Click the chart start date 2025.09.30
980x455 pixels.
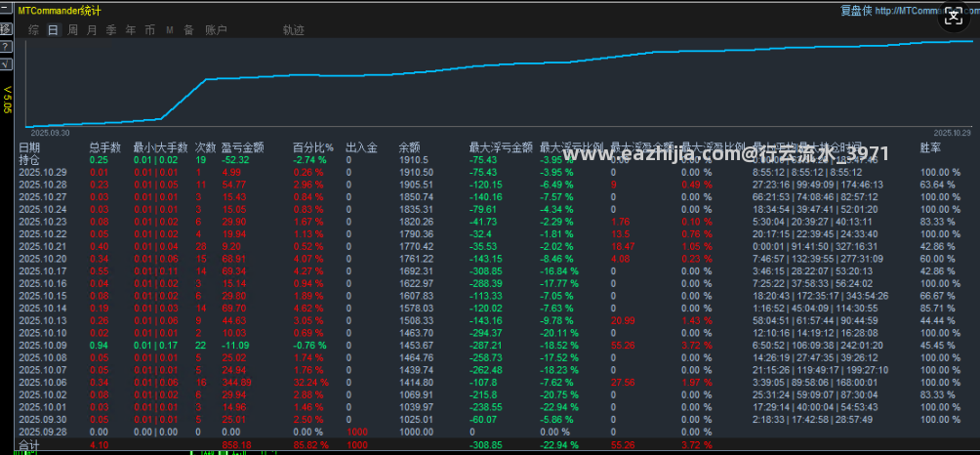tap(50, 133)
